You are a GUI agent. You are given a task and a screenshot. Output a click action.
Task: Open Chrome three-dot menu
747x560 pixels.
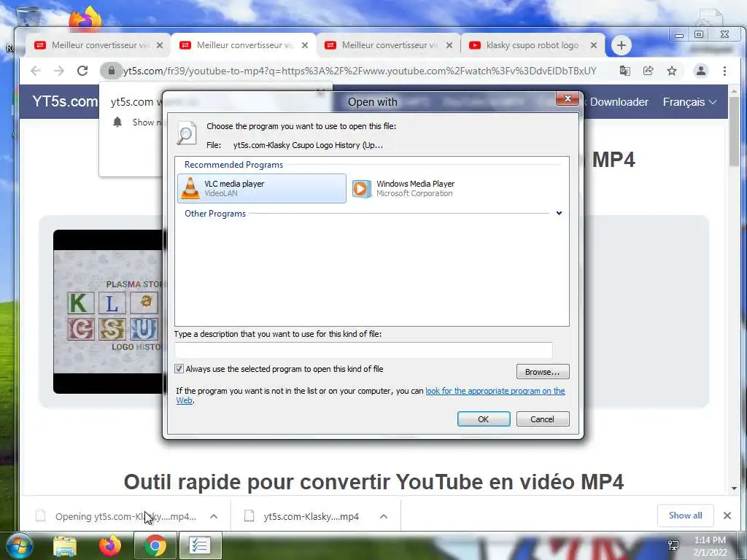tap(724, 71)
